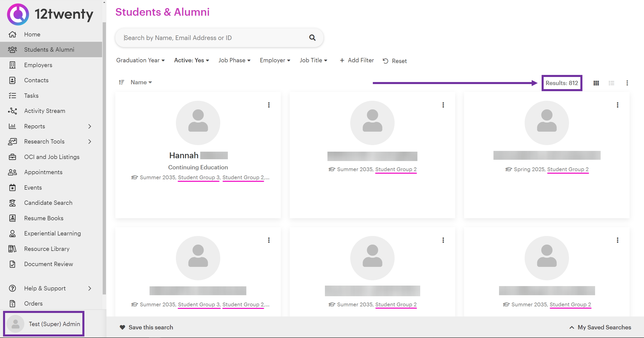
Task: Open the Job Phase filter dropdown
Action: [x=234, y=60]
